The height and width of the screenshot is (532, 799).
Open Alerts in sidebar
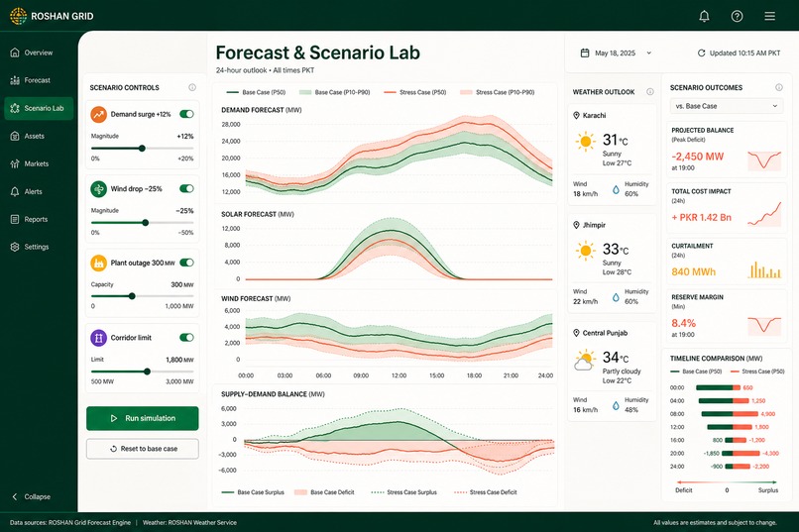pos(39,192)
